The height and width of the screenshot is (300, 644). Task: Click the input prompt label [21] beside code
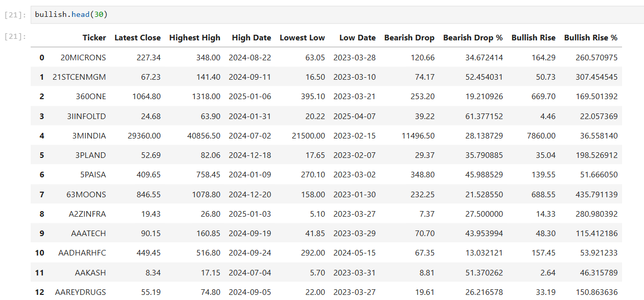tap(14, 15)
